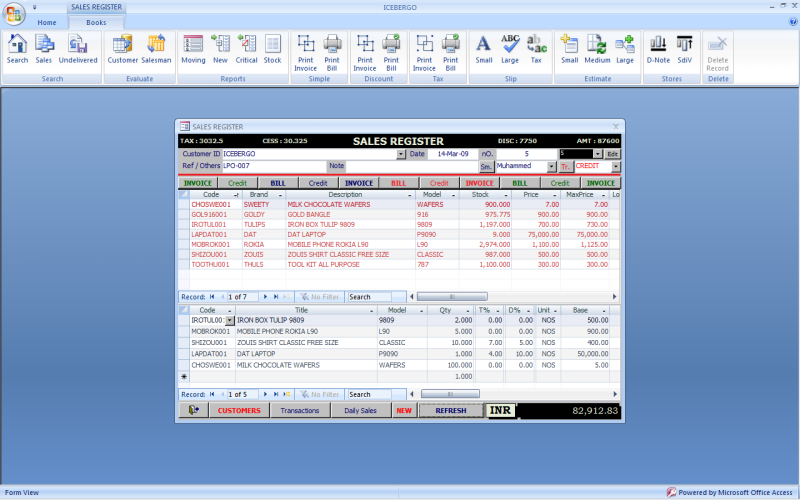Open Undelivered search icon
Viewport: 800px width, 500px height.
[x=78, y=49]
